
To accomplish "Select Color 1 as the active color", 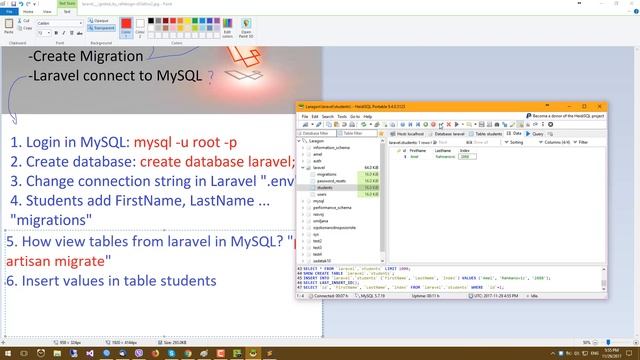I will tap(126, 27).
